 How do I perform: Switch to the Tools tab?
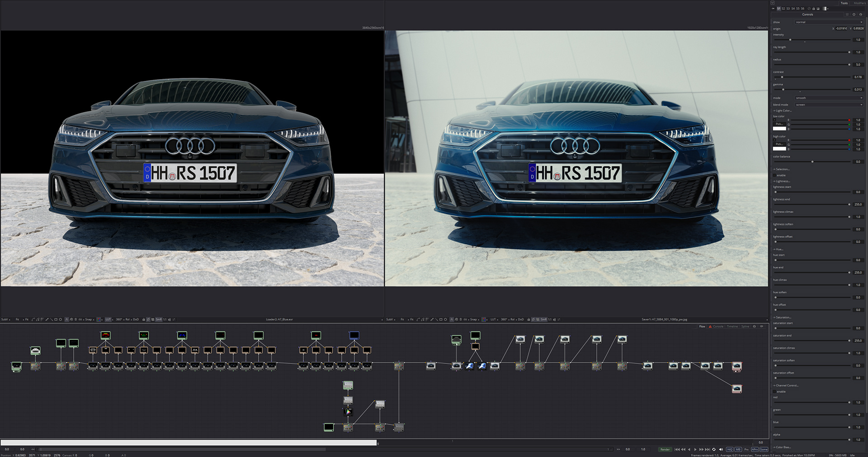click(844, 3)
